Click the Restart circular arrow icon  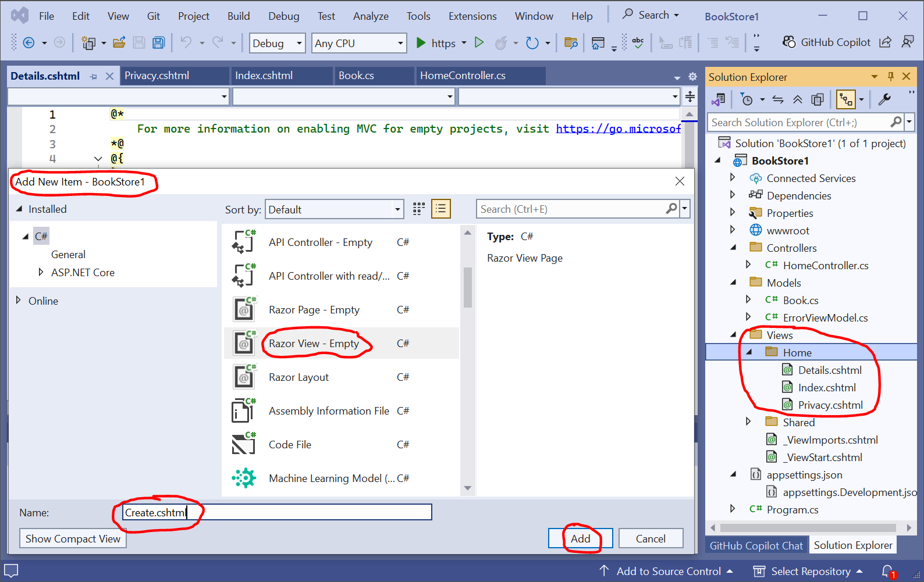[x=532, y=42]
